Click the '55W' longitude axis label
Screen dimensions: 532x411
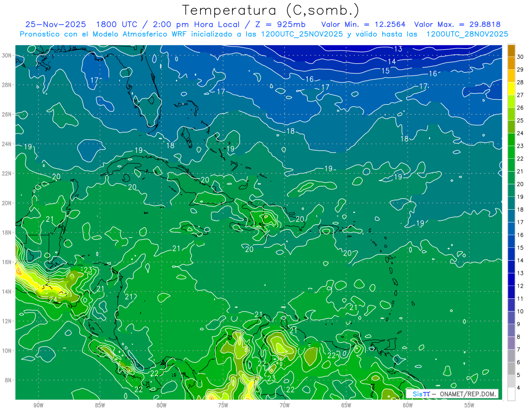469,405
